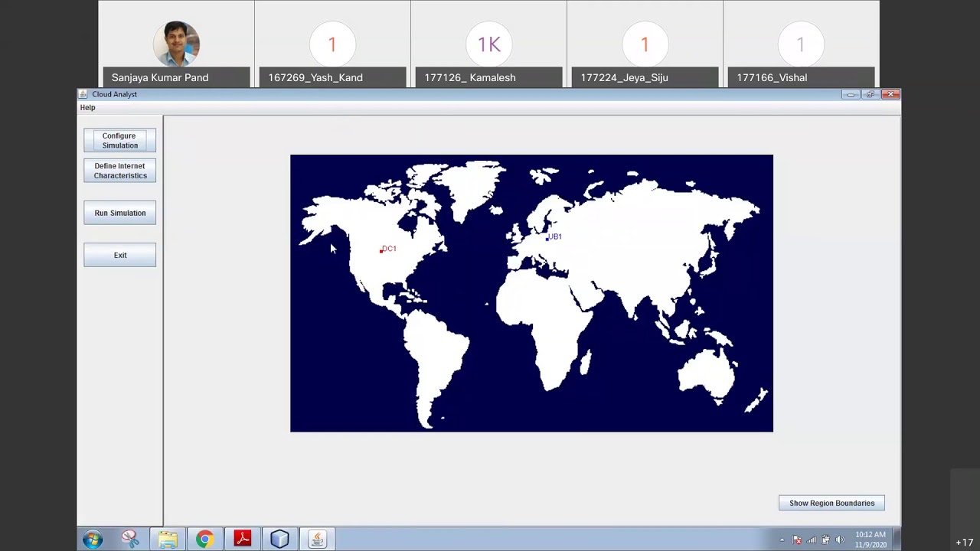Click Define Internet Characteristics button

(119, 171)
